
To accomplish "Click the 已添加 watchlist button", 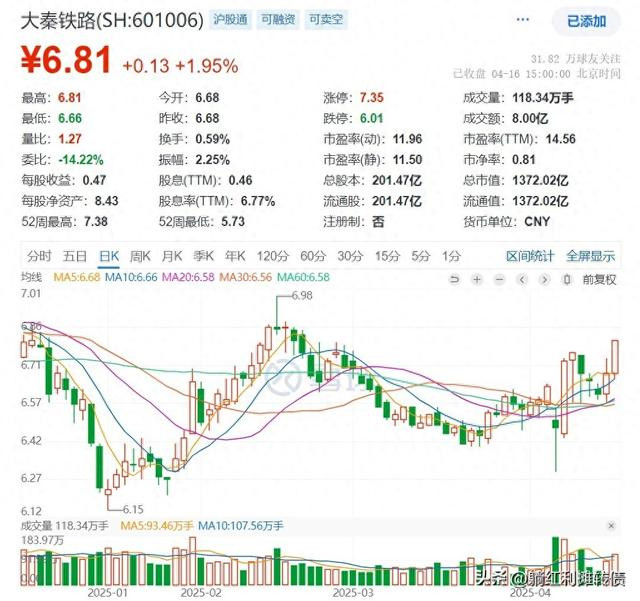I will (587, 21).
